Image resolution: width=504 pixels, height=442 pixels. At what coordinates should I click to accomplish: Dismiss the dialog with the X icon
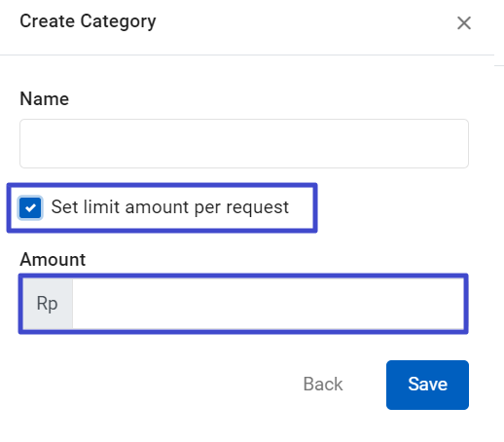point(464,23)
